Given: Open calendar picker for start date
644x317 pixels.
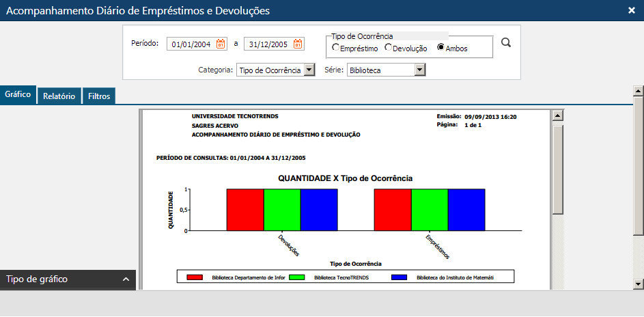Looking at the screenshot, I should 221,44.
